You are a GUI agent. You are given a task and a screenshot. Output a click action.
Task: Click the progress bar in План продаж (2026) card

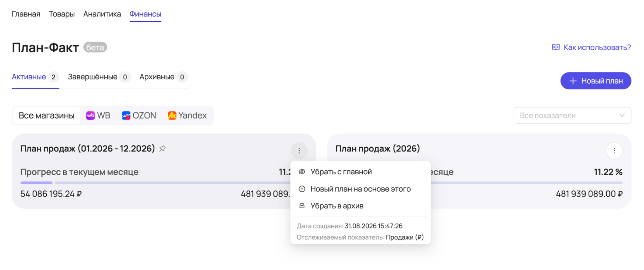[527, 183]
